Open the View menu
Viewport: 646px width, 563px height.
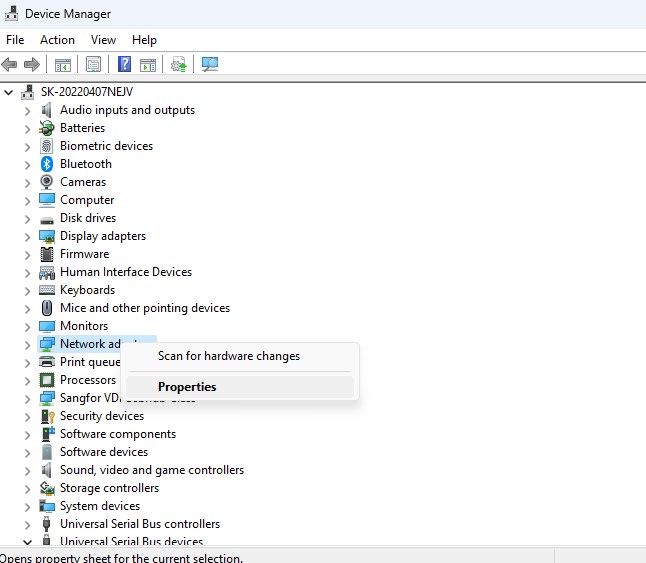103,40
